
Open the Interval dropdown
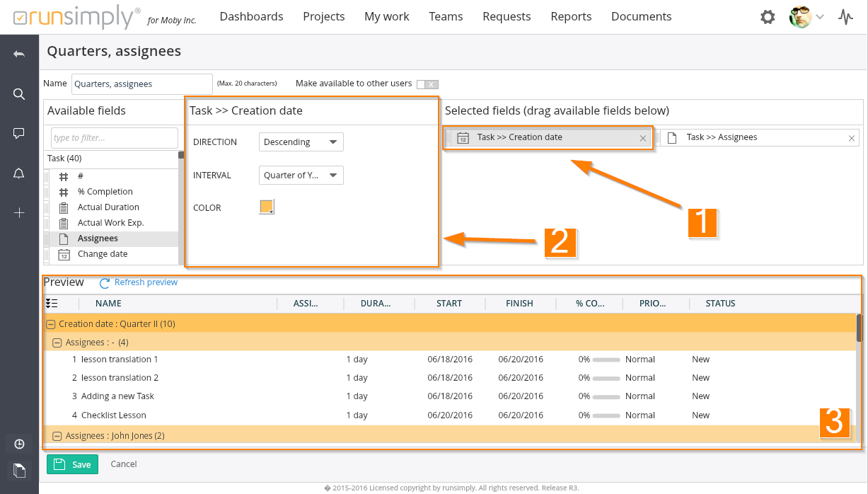pyautogui.click(x=301, y=176)
